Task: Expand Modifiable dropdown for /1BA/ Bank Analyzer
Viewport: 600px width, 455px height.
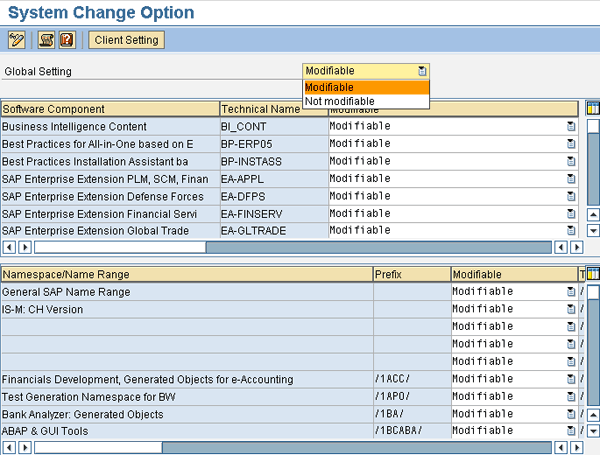Action: click(x=571, y=414)
